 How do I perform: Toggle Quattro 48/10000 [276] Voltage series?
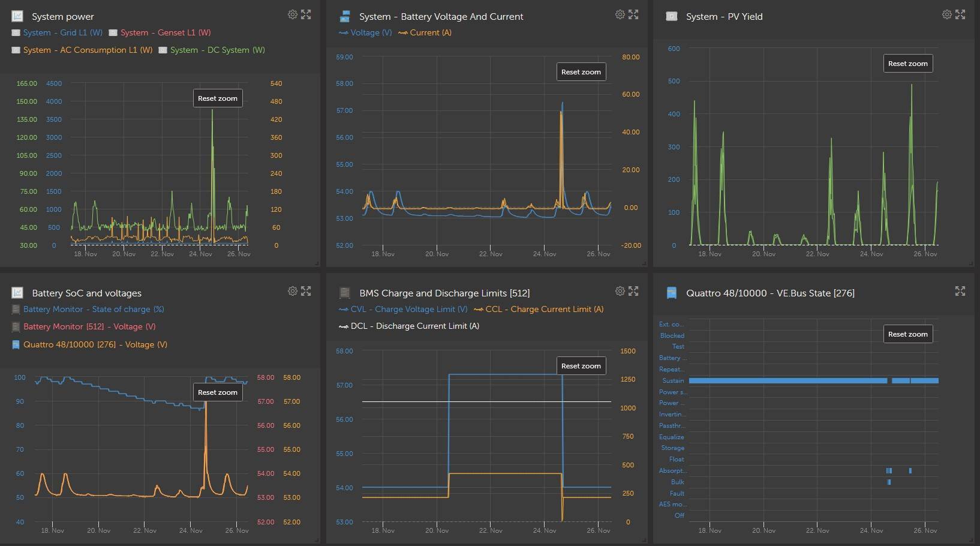pos(95,344)
